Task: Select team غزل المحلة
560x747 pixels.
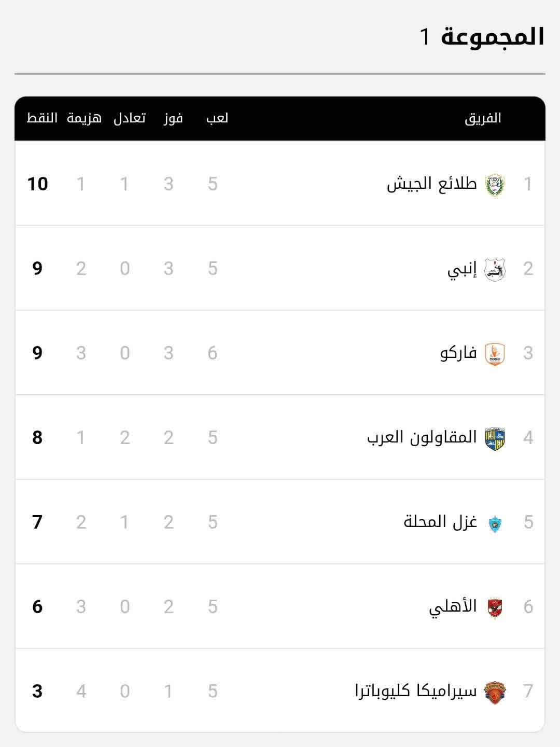Action: coord(440,522)
